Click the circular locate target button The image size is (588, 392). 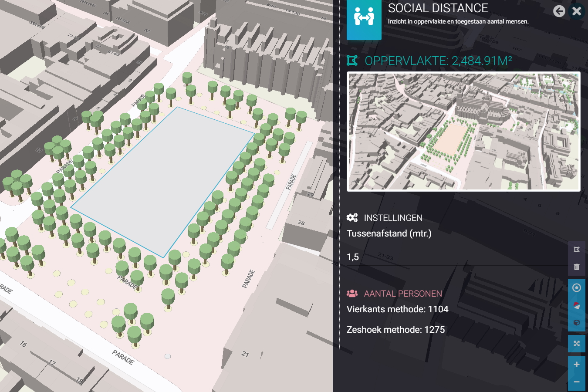tap(577, 288)
